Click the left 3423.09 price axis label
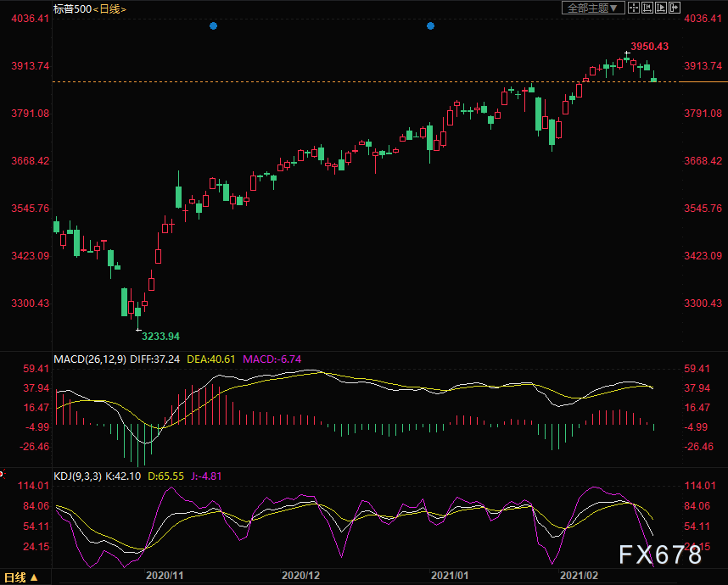This screenshot has height=585, width=728. pos(31,256)
